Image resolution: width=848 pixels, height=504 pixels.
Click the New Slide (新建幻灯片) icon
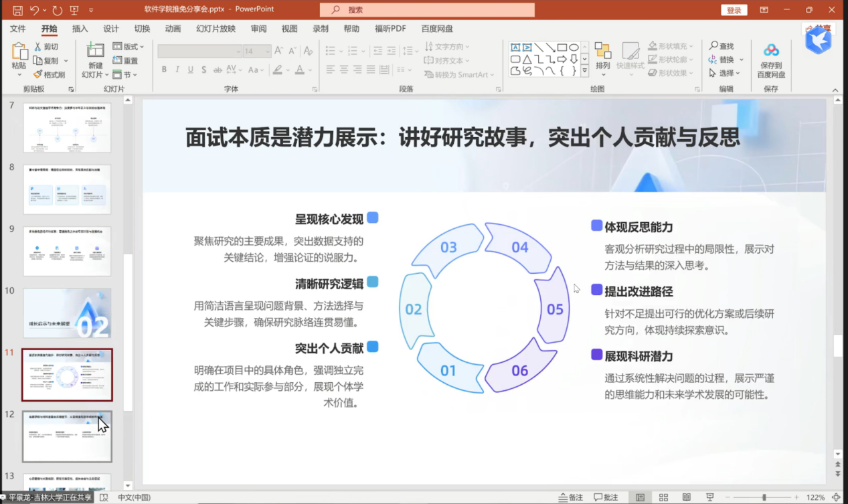96,51
